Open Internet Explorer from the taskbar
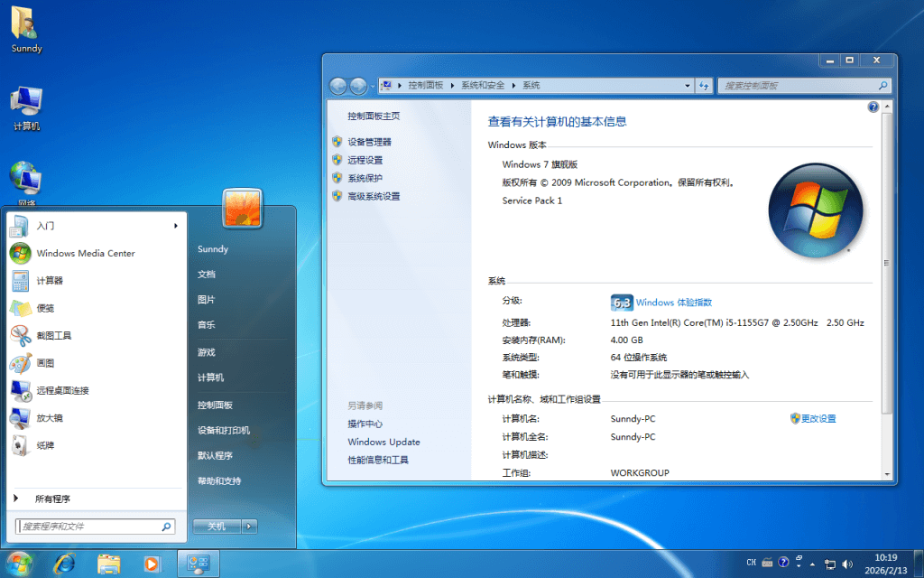This screenshot has height=578, width=924. coord(64,564)
